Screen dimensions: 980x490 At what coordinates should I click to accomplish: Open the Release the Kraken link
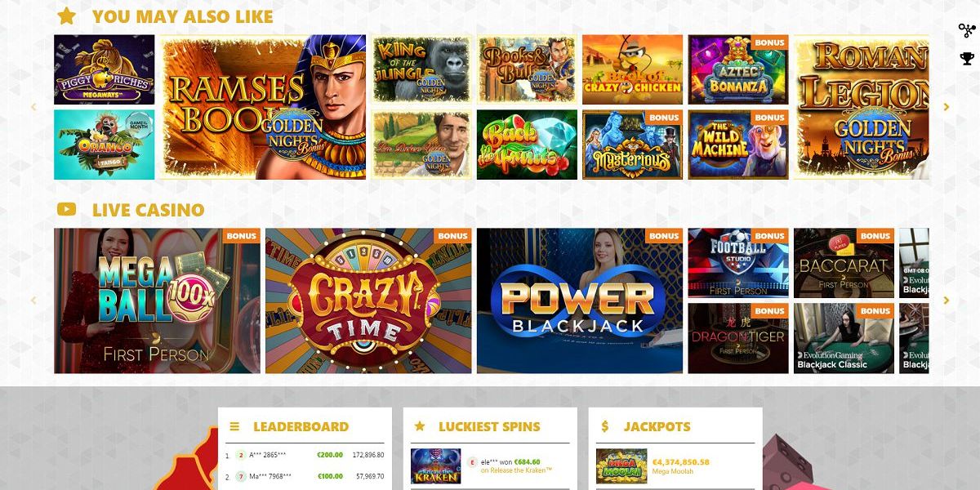516,470
